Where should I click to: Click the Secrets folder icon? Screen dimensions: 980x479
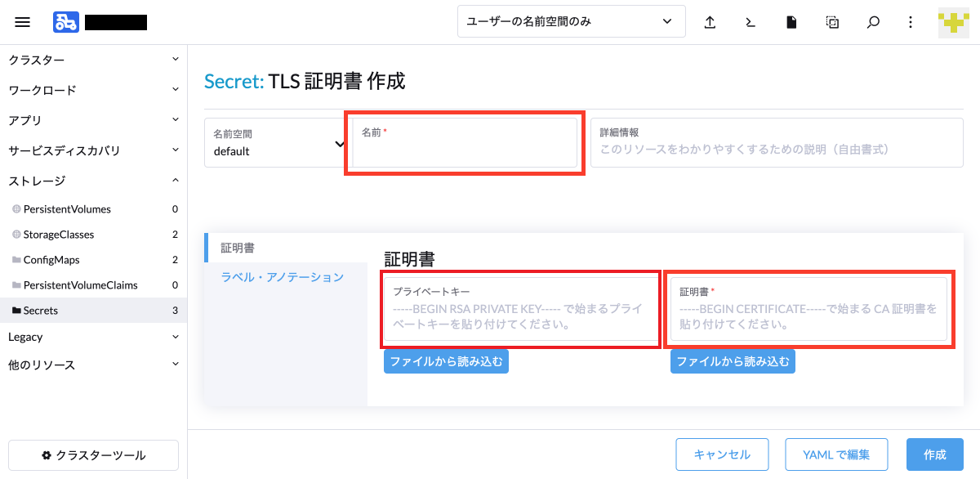coord(16,311)
